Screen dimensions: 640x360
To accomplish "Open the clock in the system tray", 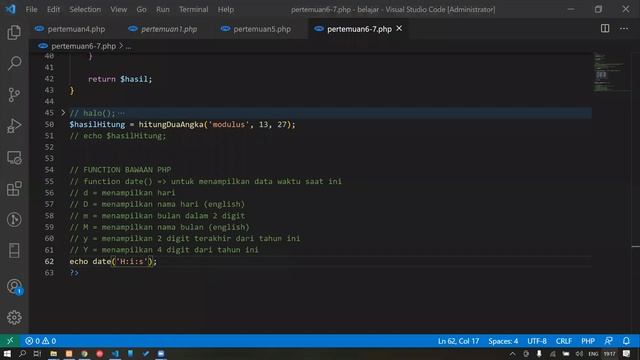I will pos(609,354).
